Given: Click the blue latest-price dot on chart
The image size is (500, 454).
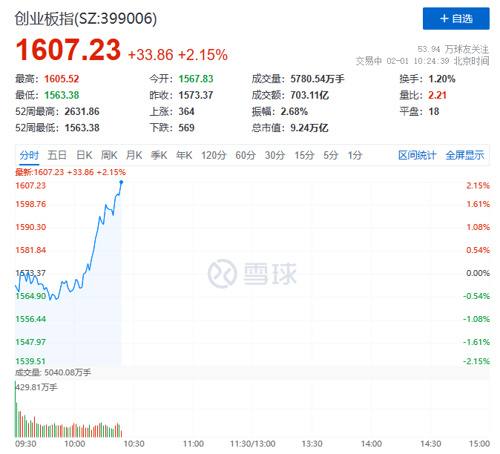Looking at the screenshot, I should tap(121, 182).
